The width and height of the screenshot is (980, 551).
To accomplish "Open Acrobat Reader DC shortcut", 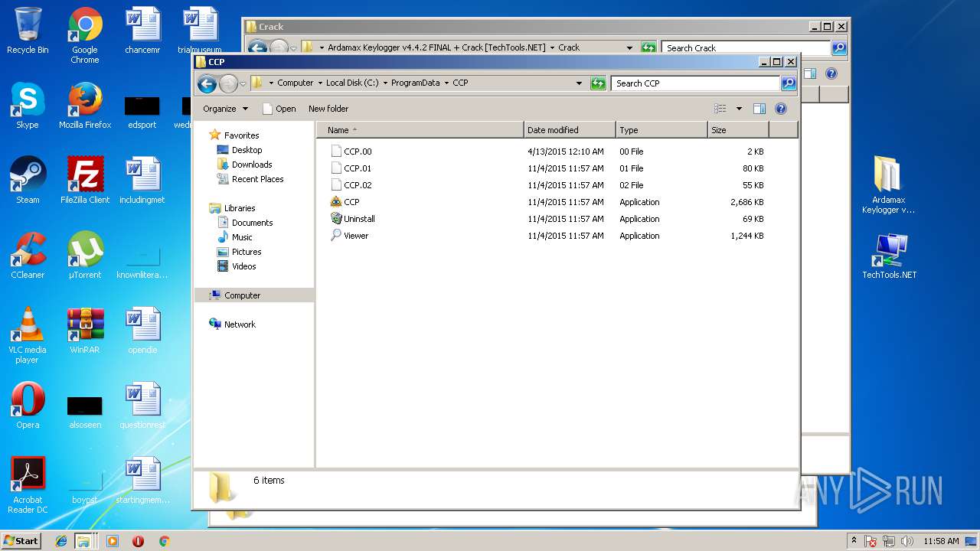I will click(28, 485).
